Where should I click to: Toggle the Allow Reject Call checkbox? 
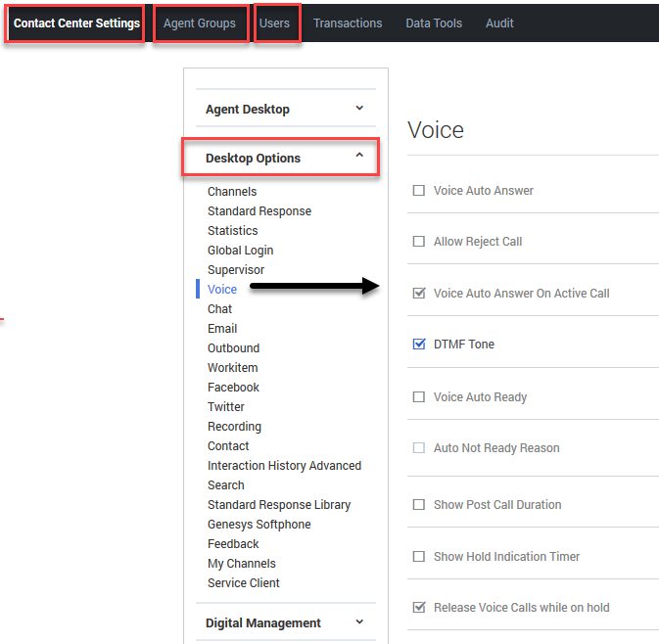tap(419, 242)
